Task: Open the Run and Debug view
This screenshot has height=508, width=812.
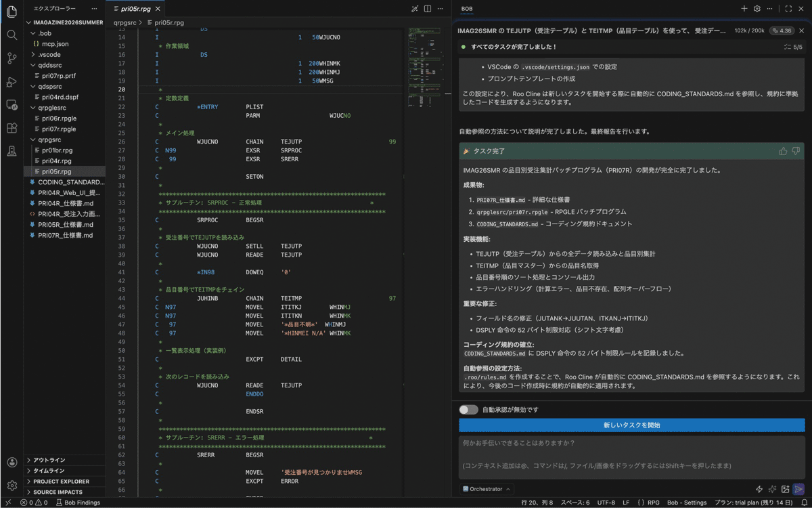Action: pos(12,82)
